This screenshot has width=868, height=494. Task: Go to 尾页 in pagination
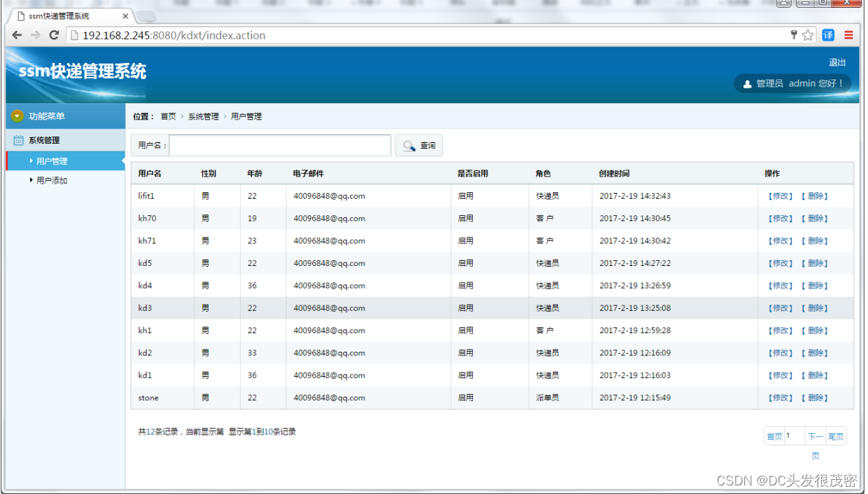pyautogui.click(x=836, y=436)
